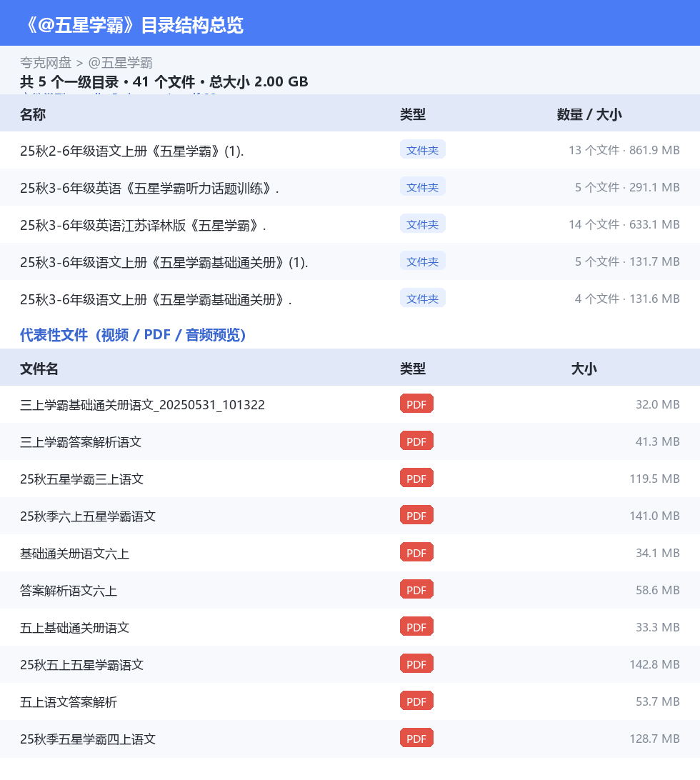Select the 41.3 MB size value
Viewport: 700px width, 780px height.
point(657,441)
